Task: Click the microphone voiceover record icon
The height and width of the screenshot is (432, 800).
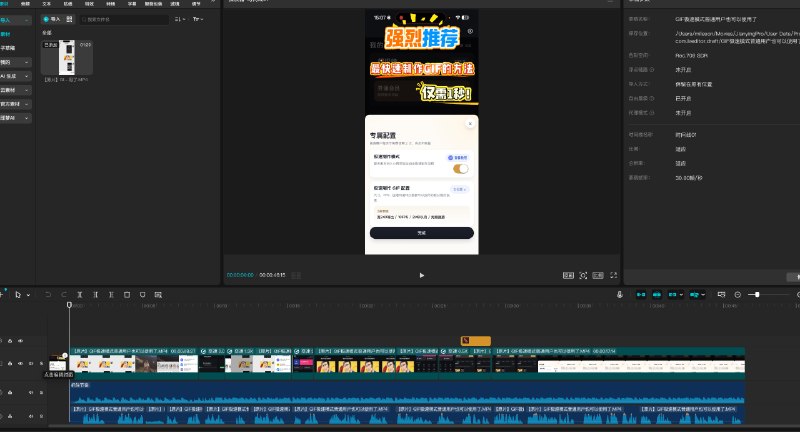Action: coord(620,295)
